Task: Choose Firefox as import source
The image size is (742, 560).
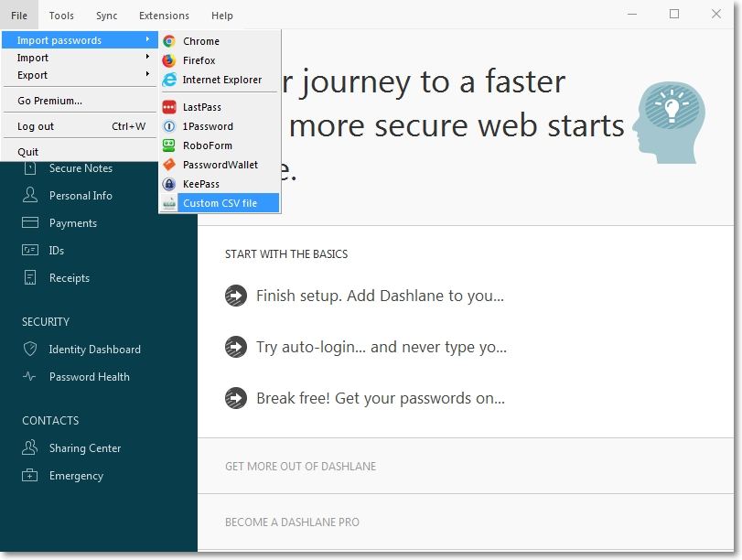Action: [x=220, y=60]
